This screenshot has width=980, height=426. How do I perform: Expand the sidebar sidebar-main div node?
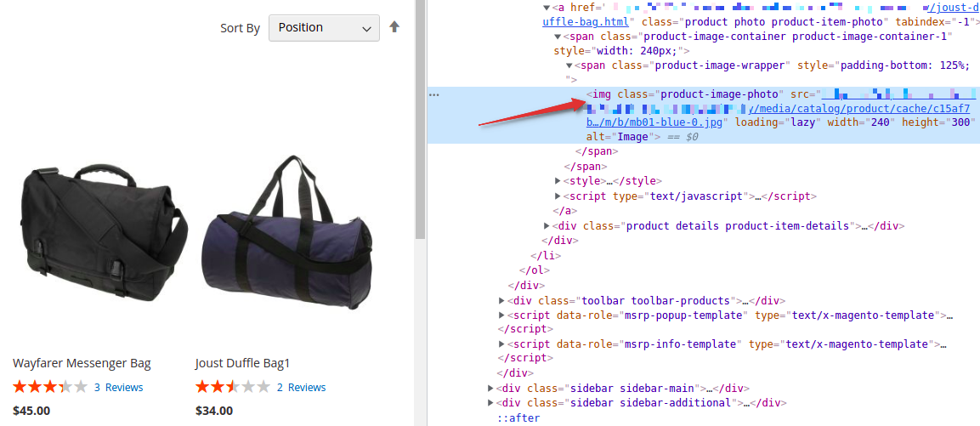point(491,388)
